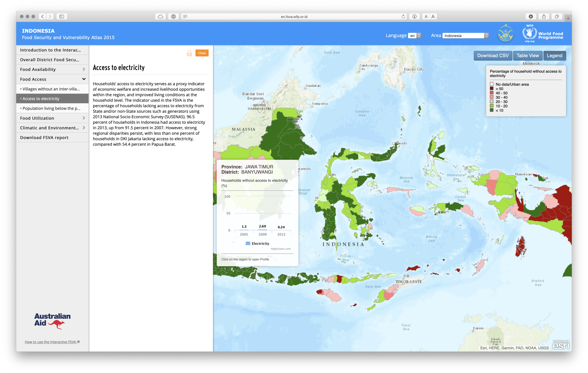
Task: Click the Food Availability menu label
Action: coord(38,69)
